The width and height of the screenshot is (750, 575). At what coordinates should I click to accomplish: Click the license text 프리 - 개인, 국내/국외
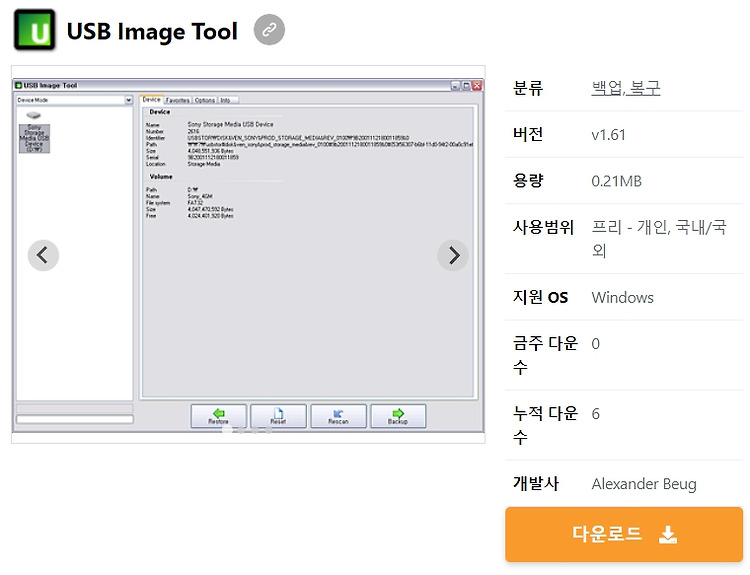[659, 238]
